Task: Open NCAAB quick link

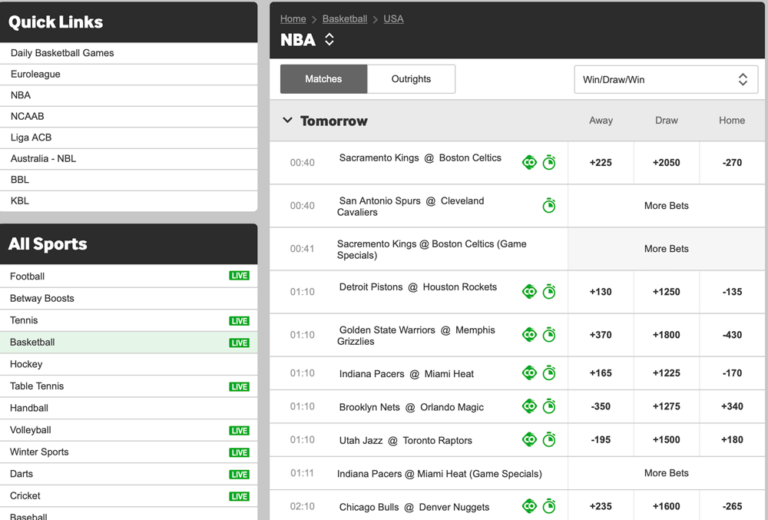Action: coord(128,116)
